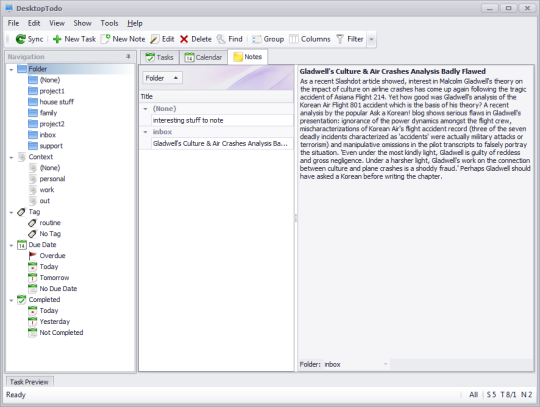Click the DesktopTodo title bar app icon
The width and height of the screenshot is (540, 407).
click(x=9, y=8)
